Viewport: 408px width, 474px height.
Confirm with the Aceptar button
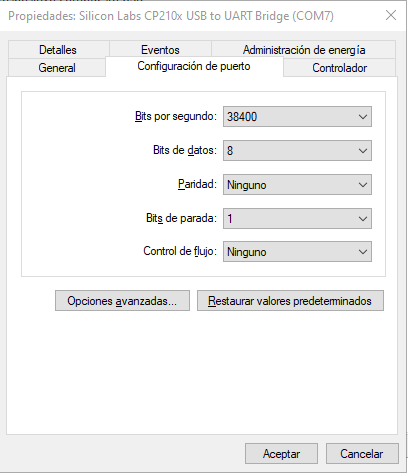tap(281, 453)
